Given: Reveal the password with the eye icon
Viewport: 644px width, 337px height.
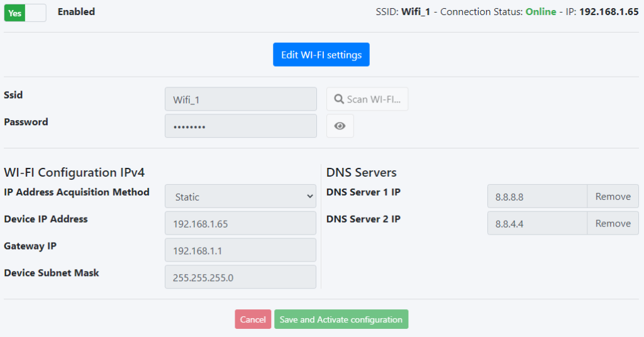Looking at the screenshot, I should point(340,126).
